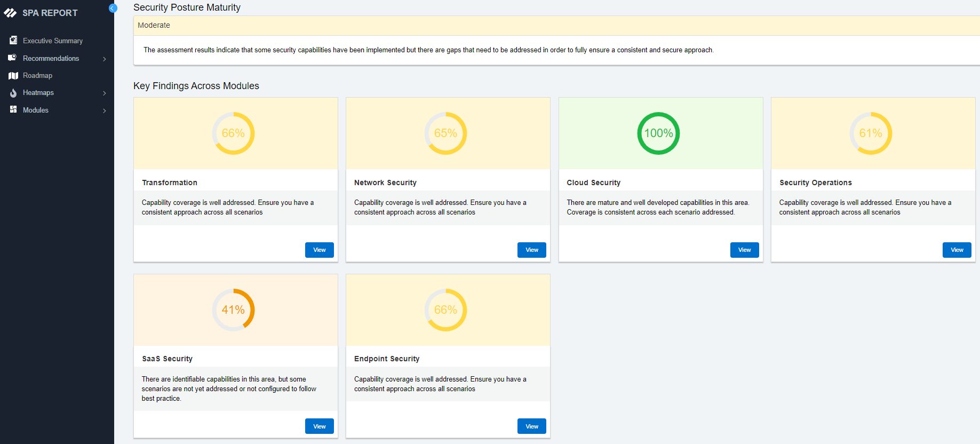
Task: View the Cloud Security module details
Action: 744,250
